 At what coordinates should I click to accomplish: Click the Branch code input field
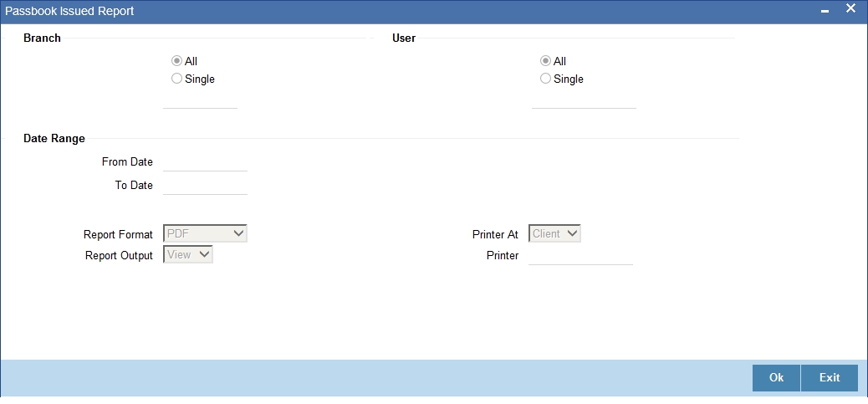201,100
